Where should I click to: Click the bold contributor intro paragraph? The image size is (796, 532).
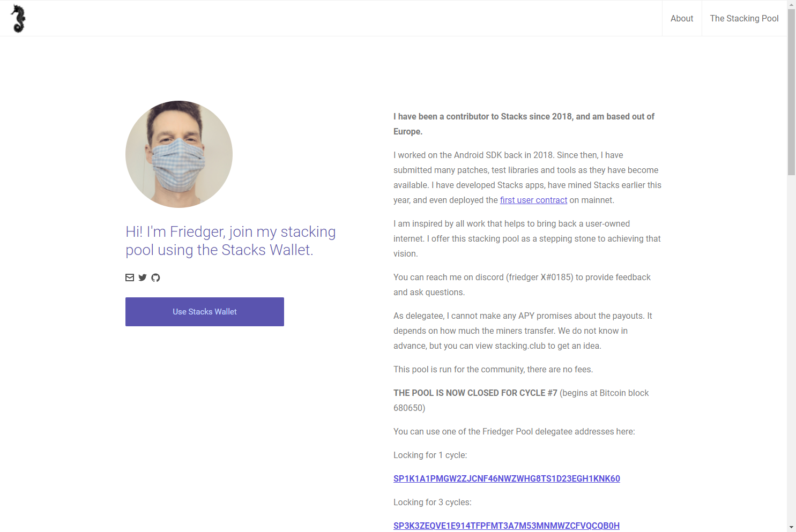coord(524,124)
